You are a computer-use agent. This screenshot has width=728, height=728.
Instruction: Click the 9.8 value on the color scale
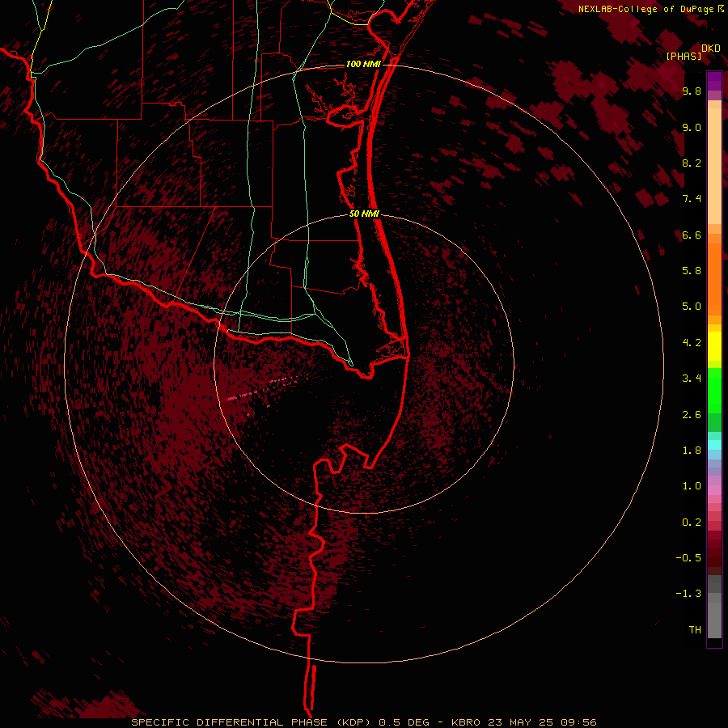point(692,91)
